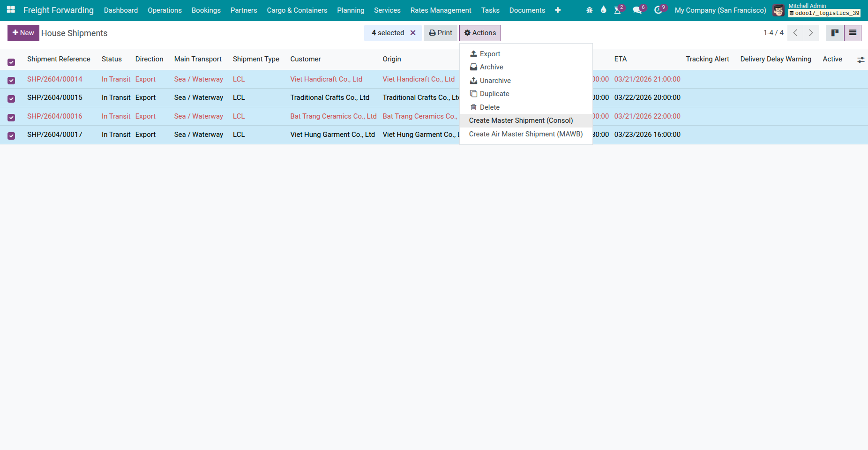
Task: Deselect shipment SHP/2604/00014 checkbox
Action: point(11,80)
